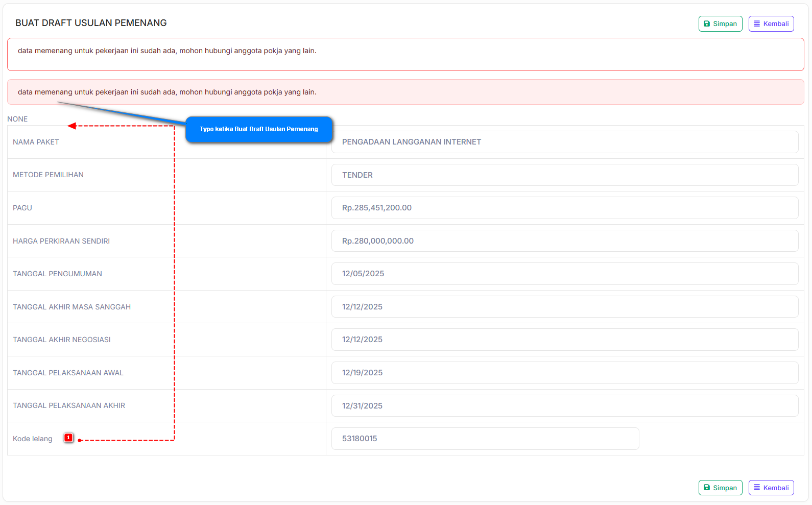Select the Harga Perkiraan Sendiri field
The height and width of the screenshot is (505, 812).
click(x=564, y=241)
